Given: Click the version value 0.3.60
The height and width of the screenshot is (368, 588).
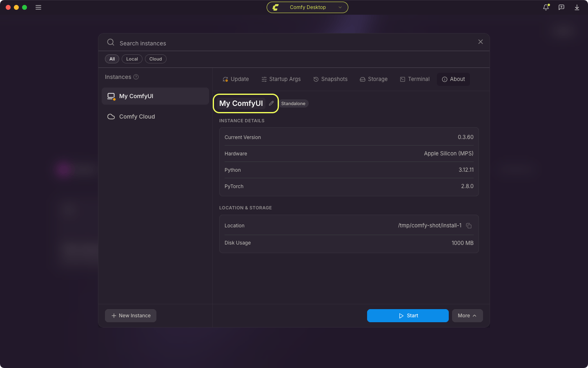Looking at the screenshot, I should click(465, 137).
